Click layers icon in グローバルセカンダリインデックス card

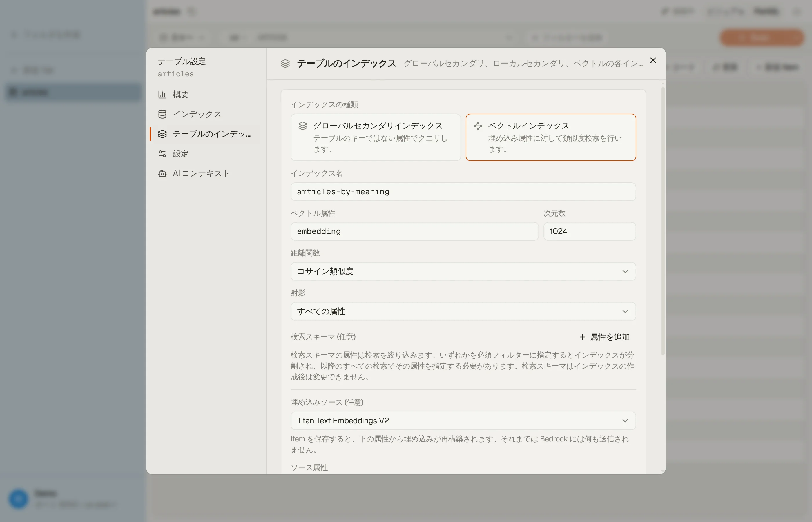(303, 126)
